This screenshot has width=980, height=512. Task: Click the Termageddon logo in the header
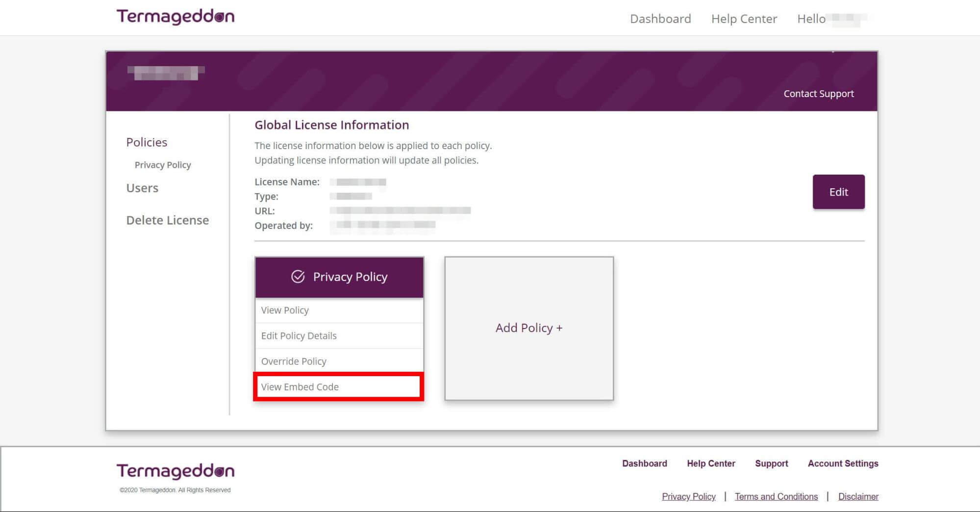coord(176,17)
